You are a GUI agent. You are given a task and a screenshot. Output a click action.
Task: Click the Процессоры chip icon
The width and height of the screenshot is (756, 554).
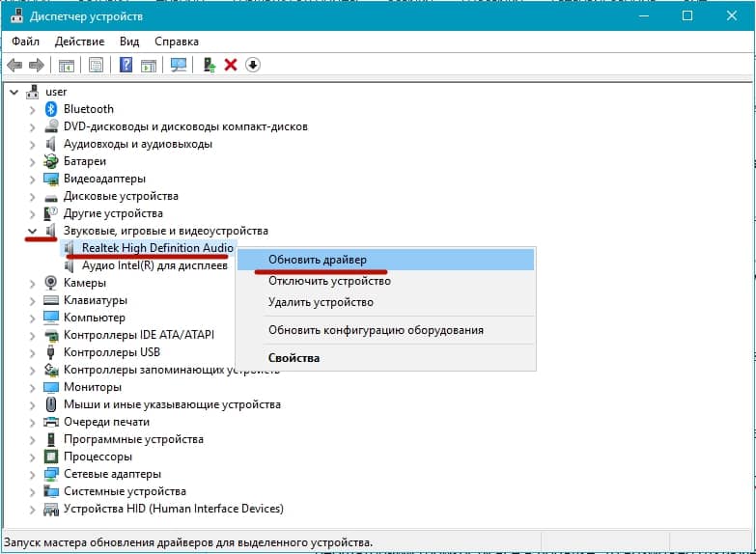[51, 457]
